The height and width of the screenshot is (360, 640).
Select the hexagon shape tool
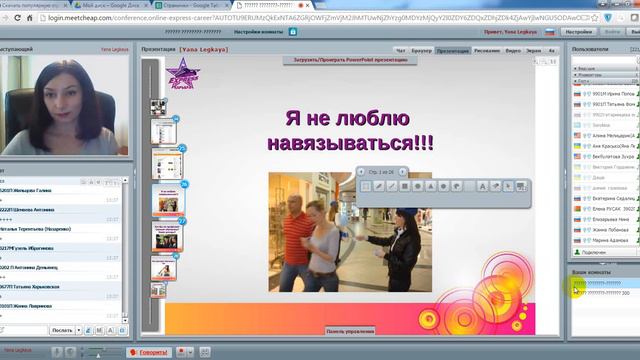pyautogui.click(x=444, y=187)
